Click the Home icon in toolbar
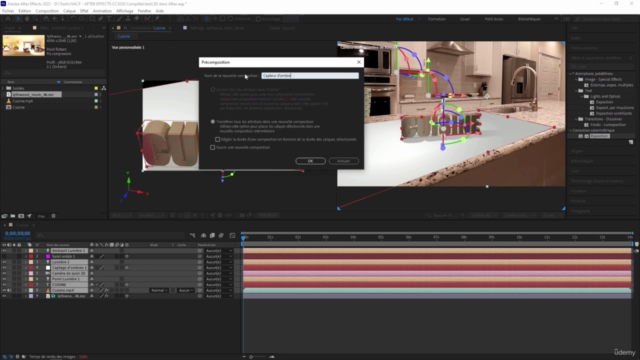This screenshot has width=640, height=360. pyautogui.click(x=8, y=19)
